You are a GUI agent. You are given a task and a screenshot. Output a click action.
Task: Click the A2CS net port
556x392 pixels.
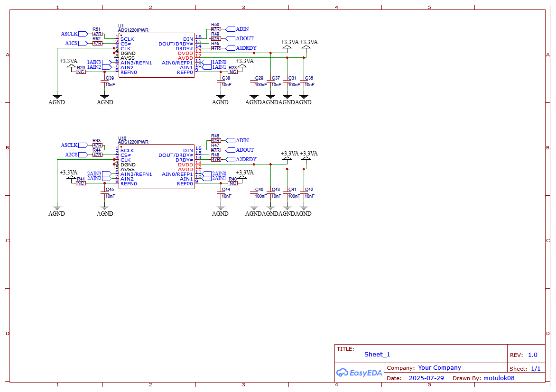pos(76,155)
